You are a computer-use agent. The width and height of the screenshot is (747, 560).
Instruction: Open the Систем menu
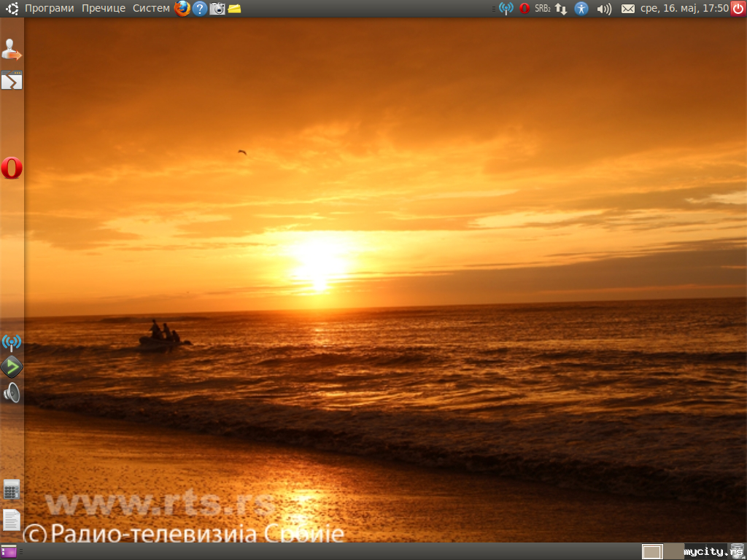pyautogui.click(x=151, y=8)
